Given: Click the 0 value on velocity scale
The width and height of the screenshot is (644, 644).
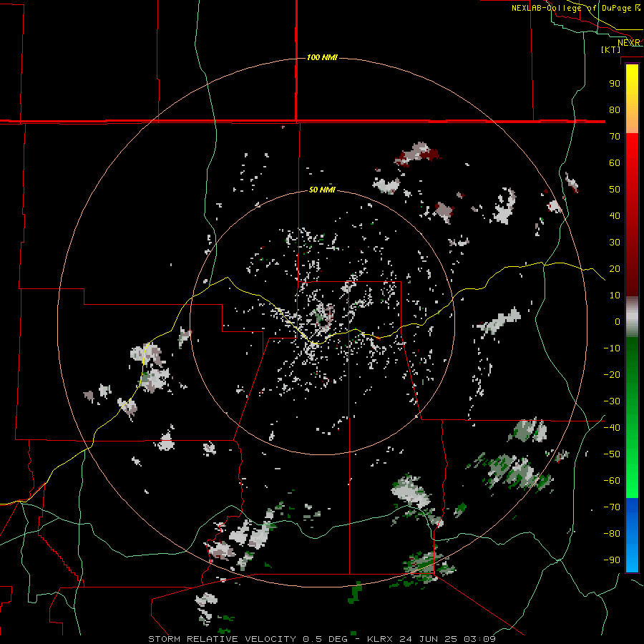Looking at the screenshot, I should pos(618,322).
